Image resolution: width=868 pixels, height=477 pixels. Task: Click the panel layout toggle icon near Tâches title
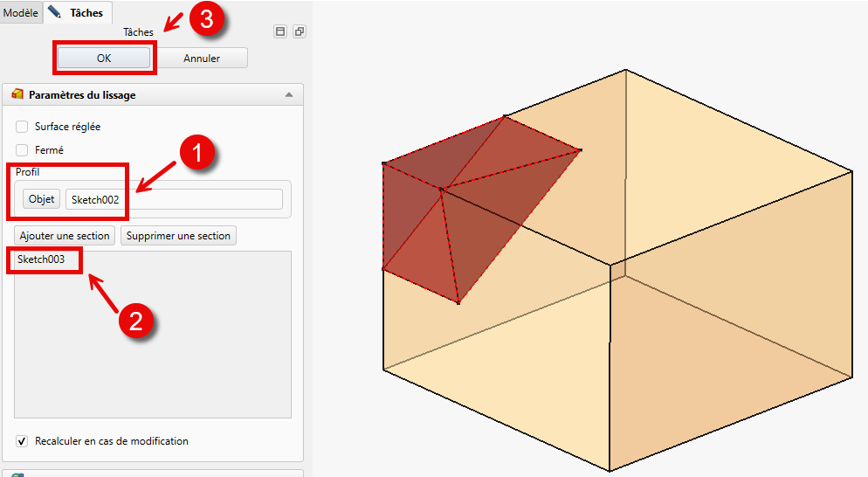click(280, 31)
